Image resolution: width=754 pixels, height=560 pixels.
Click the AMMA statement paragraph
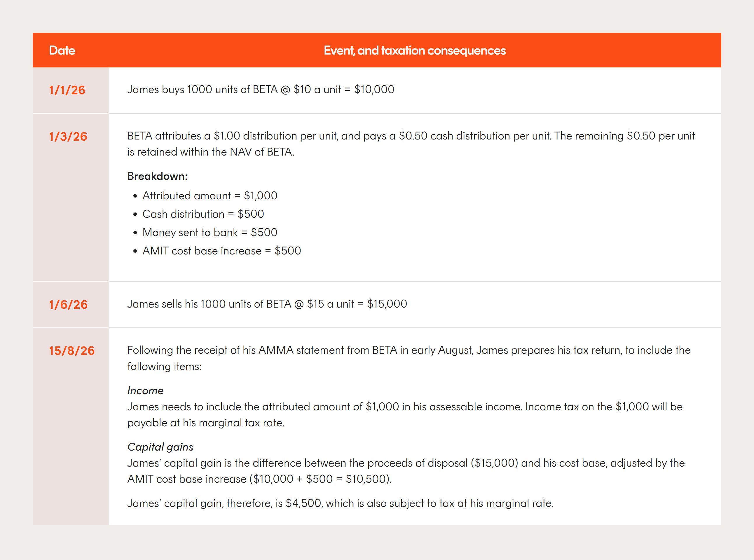[x=409, y=358]
